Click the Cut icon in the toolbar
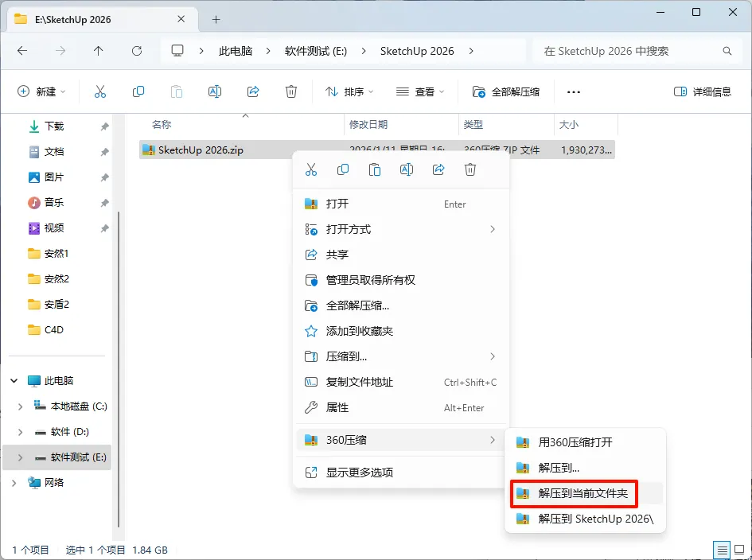 (x=99, y=91)
